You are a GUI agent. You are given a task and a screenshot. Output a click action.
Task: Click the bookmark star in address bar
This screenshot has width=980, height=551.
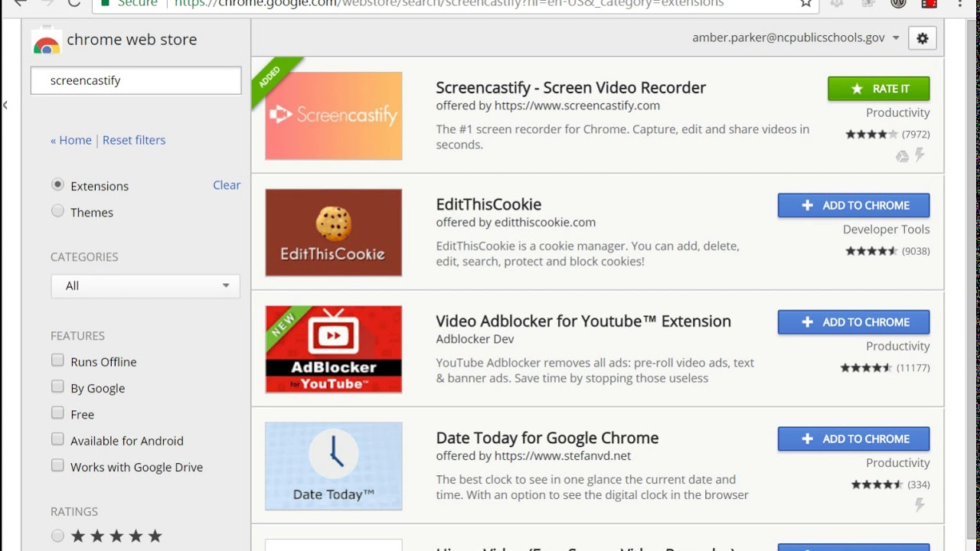point(805,4)
